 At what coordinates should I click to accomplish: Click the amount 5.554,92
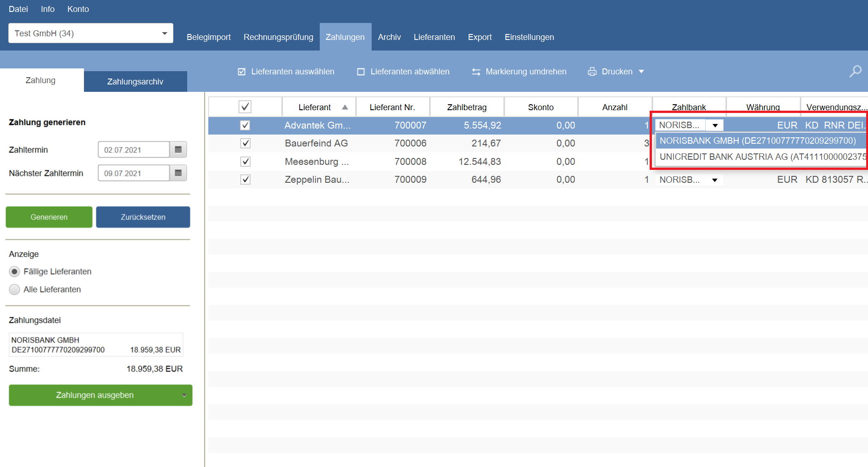click(483, 125)
